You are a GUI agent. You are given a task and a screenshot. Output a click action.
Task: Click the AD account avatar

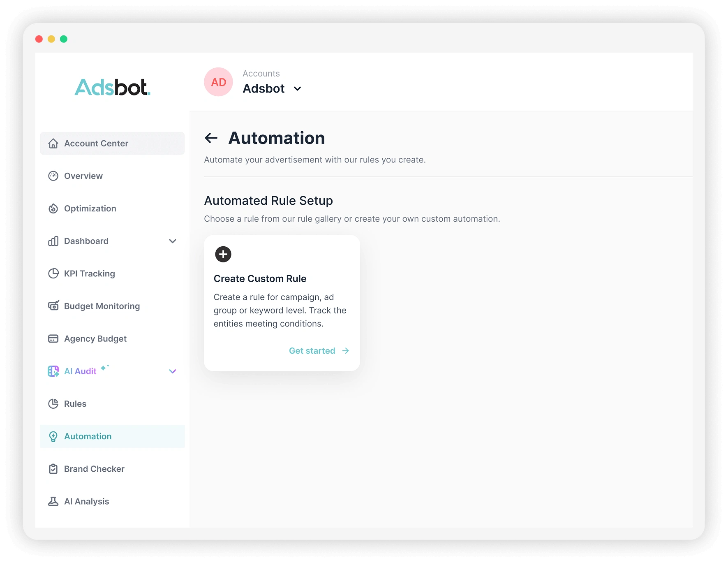(218, 82)
